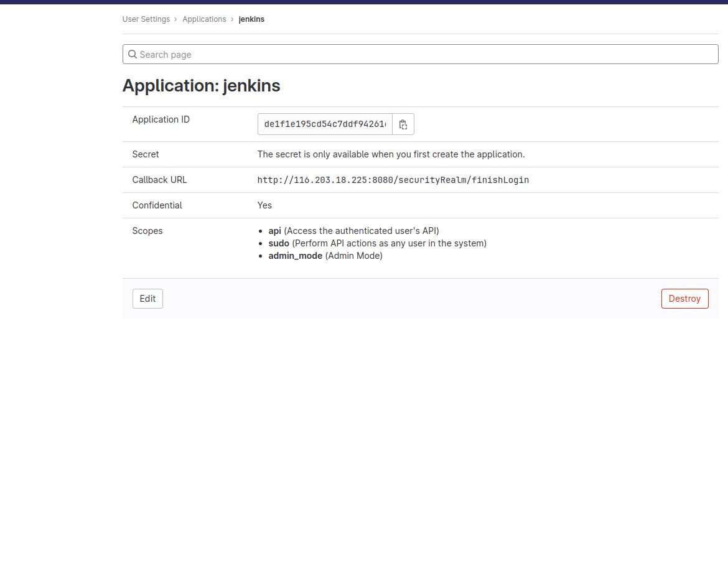Focus the Search page field

(420, 54)
